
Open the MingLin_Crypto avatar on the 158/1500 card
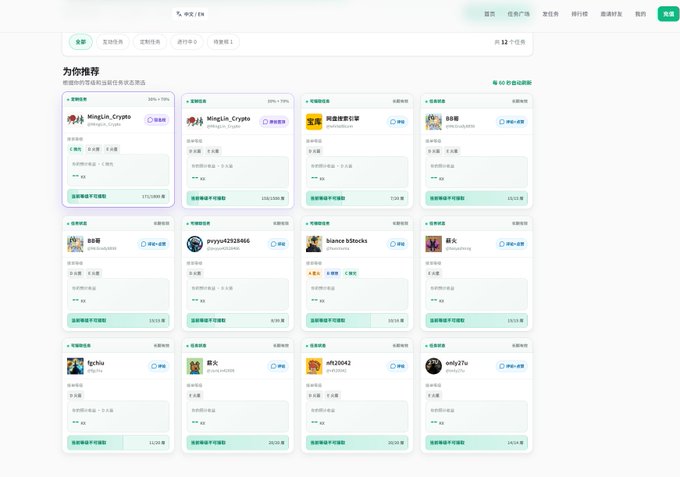[195, 121]
